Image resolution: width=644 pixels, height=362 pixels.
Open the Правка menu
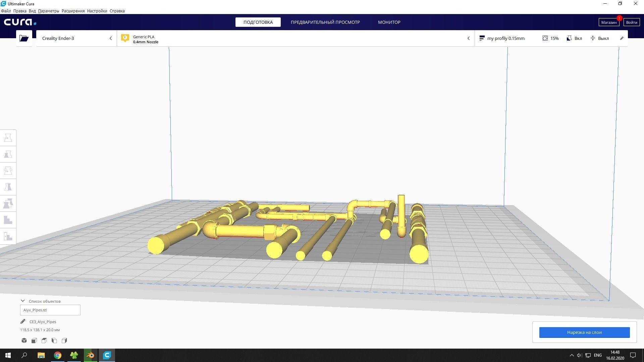point(20,11)
